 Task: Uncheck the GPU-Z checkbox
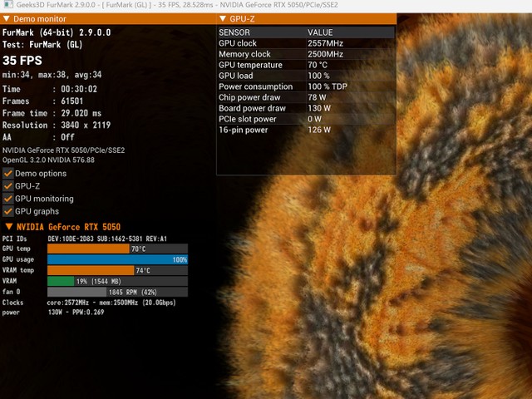8,186
